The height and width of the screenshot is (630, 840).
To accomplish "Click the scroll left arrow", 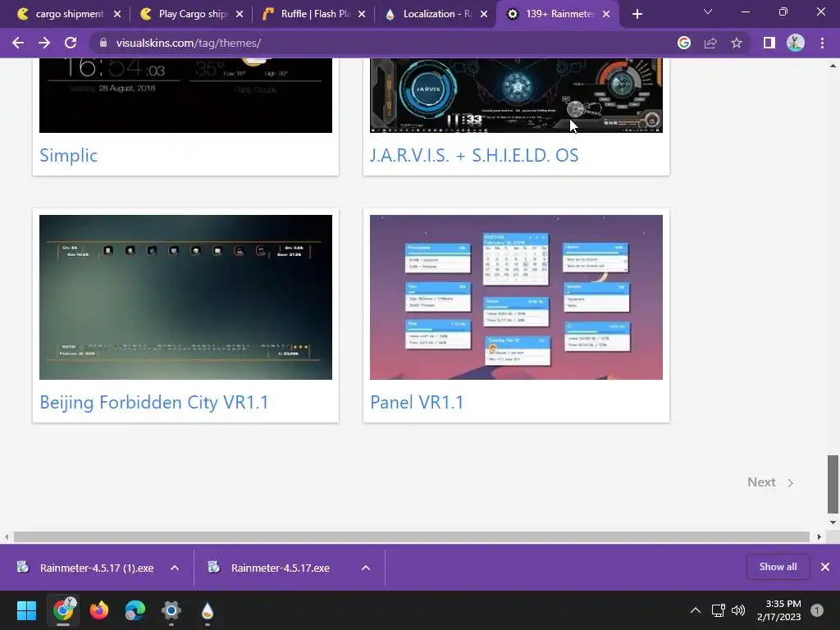I will pos(7,536).
